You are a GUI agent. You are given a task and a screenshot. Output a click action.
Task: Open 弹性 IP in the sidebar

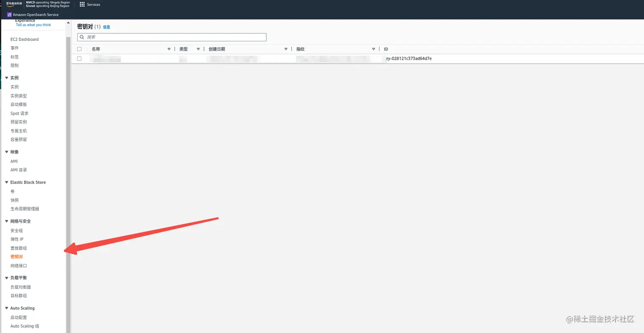[17, 239]
